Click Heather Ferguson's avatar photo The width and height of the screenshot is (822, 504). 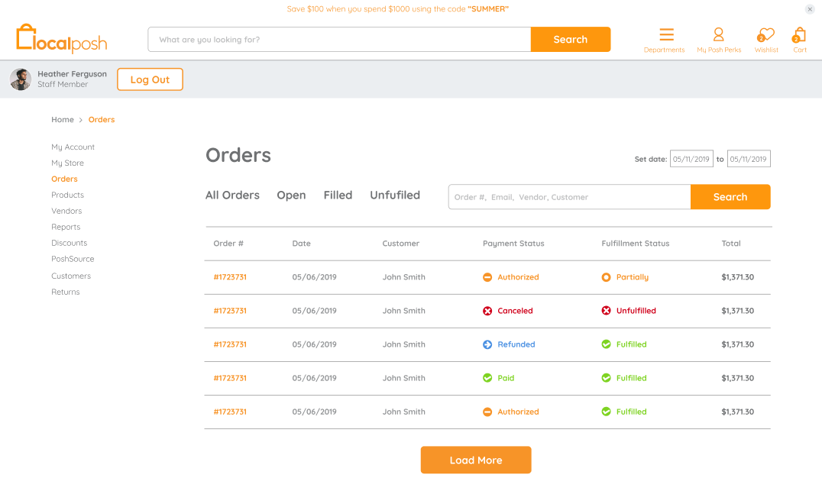[x=21, y=79]
